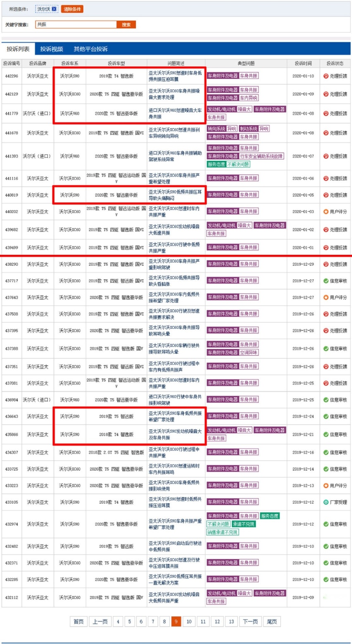Jump to page 4 in pagination
Screen dimensions: 352x644
[118, 621]
